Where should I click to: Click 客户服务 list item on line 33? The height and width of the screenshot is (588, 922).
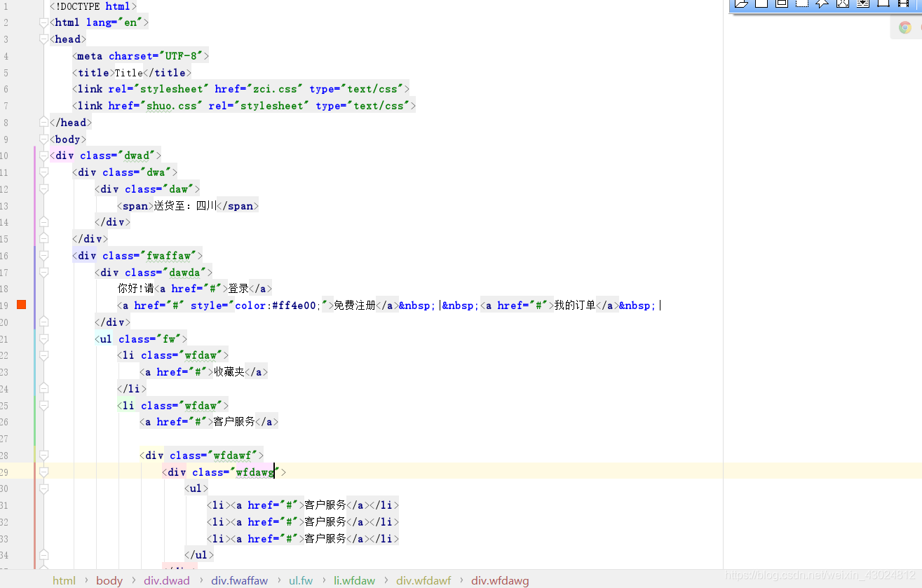coord(325,539)
